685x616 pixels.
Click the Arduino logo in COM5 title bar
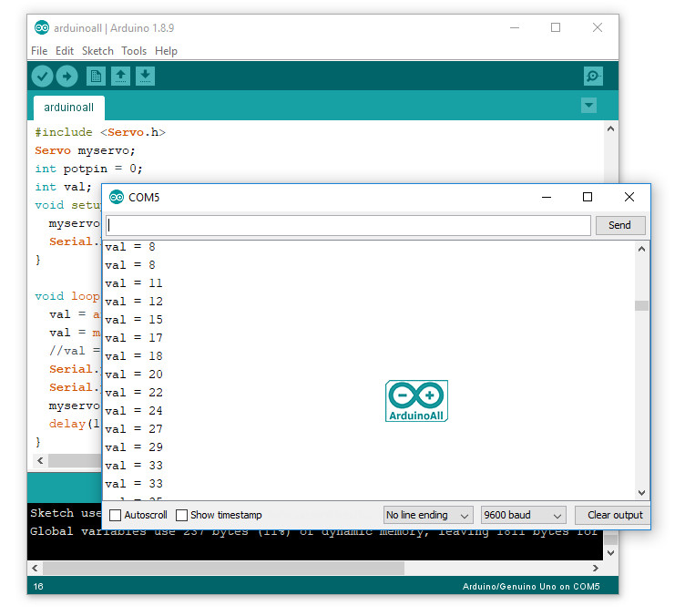coord(117,197)
